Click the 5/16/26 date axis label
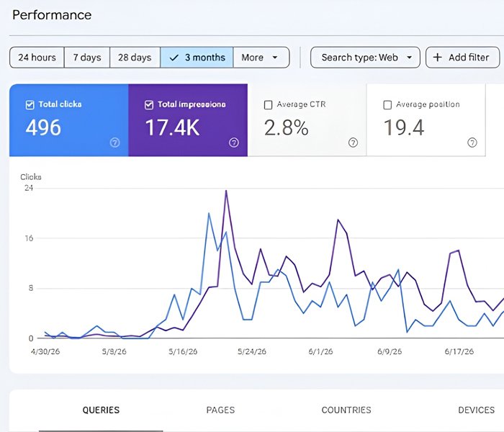 click(x=183, y=351)
